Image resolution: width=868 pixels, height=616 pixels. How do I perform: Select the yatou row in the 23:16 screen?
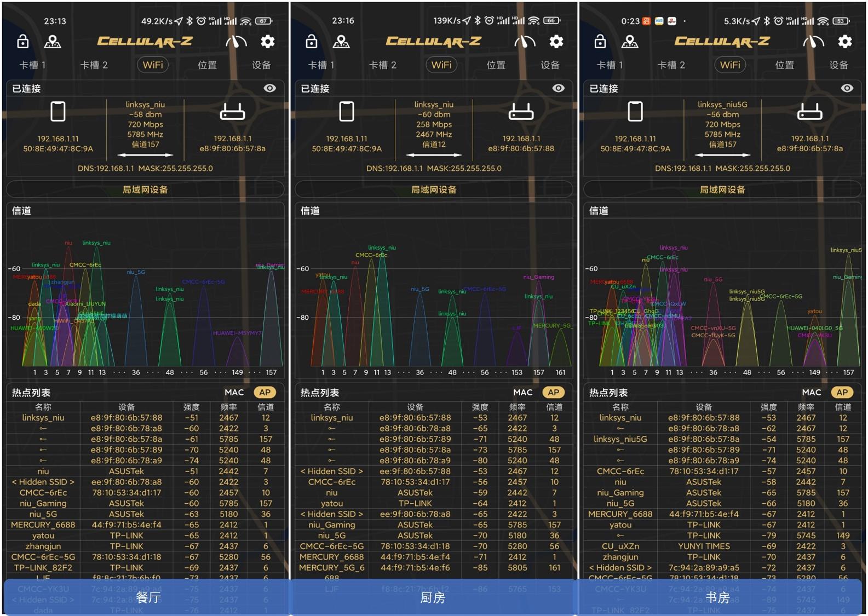434,503
